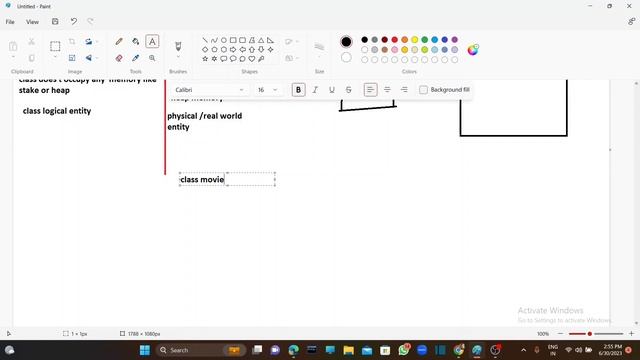Choose the five-point star shape

click(x=205, y=59)
